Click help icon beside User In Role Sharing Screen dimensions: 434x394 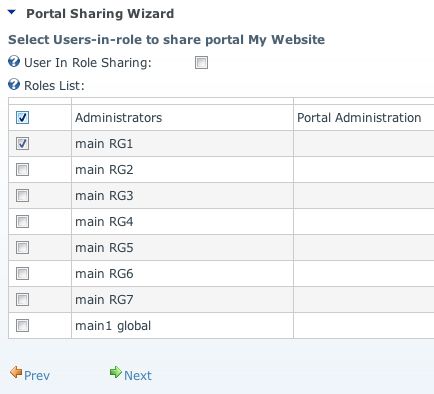point(14,62)
